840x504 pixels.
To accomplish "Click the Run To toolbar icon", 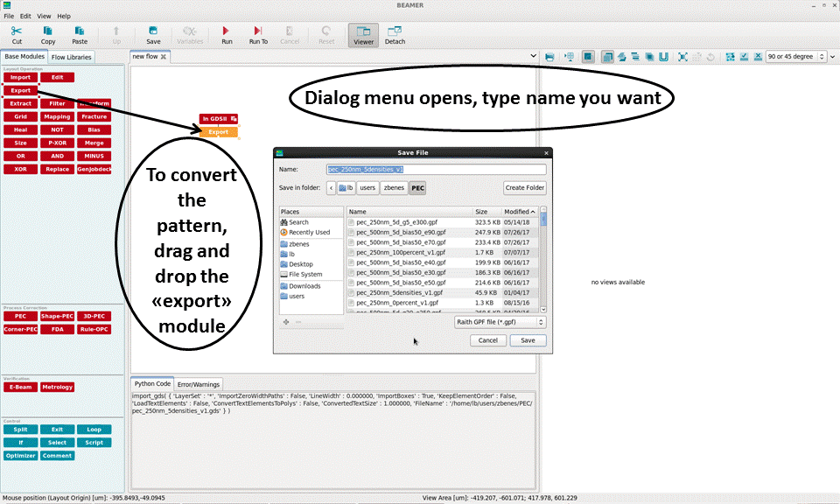I will [x=258, y=34].
